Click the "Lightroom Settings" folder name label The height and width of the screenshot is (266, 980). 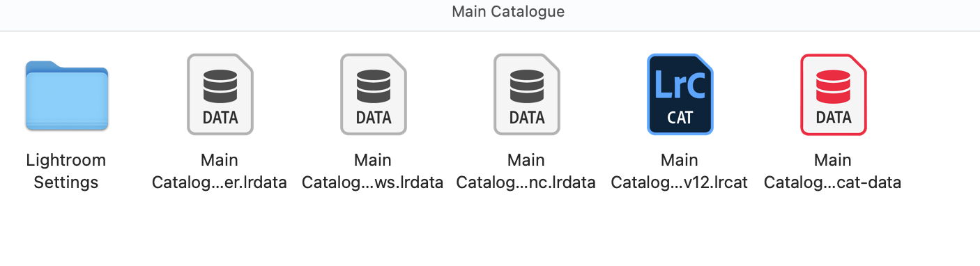pyautogui.click(x=66, y=171)
